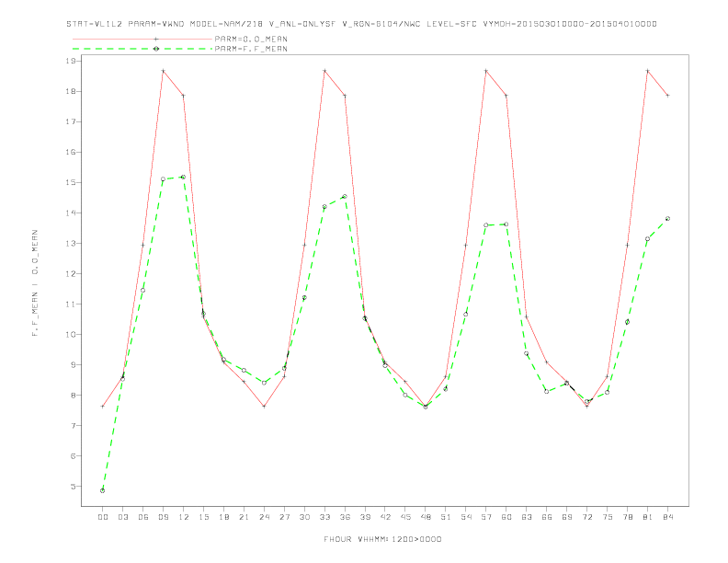The image size is (728, 563).
Task: Click the x-axis tick label 15
Action: (203, 517)
